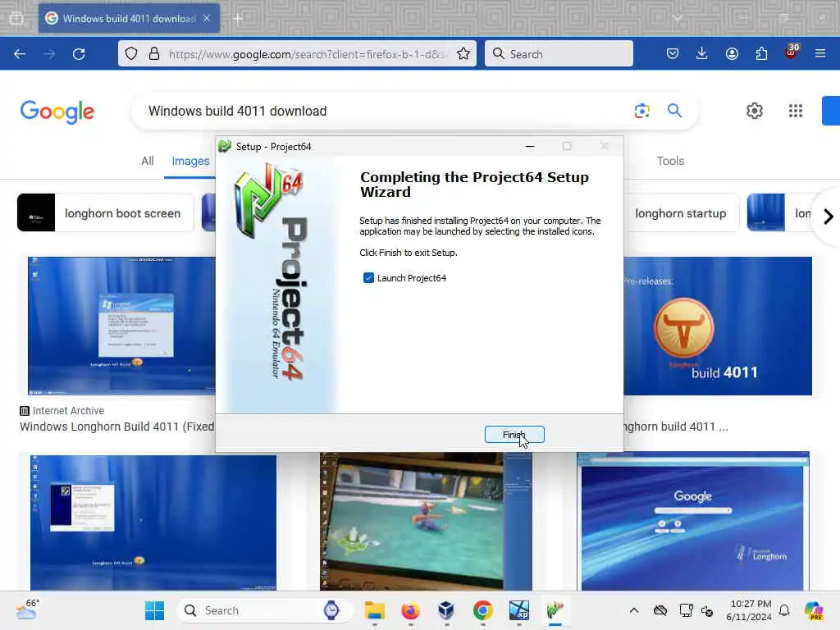The width and height of the screenshot is (840, 630).
Task: Click the Firefox Search input box
Action: (x=559, y=53)
